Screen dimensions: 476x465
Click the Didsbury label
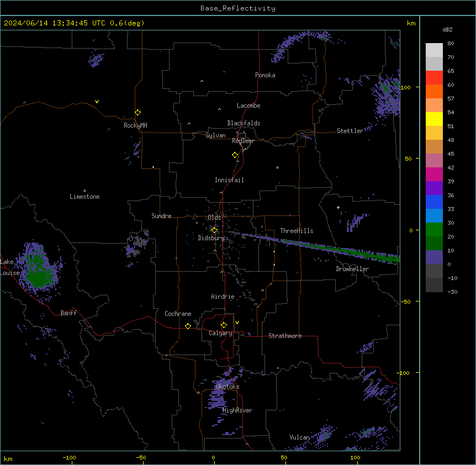click(211, 238)
